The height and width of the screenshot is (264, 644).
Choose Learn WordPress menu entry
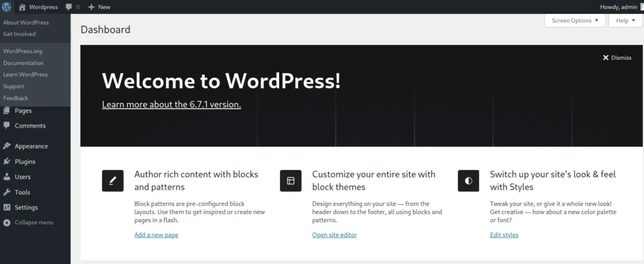[x=25, y=74]
